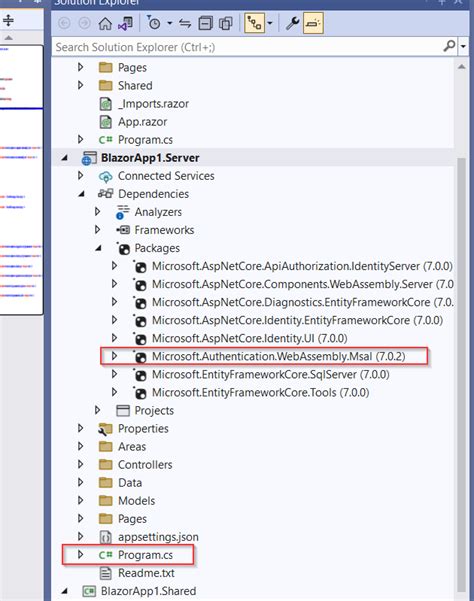Click the Properties wrench folder icon

105,429
